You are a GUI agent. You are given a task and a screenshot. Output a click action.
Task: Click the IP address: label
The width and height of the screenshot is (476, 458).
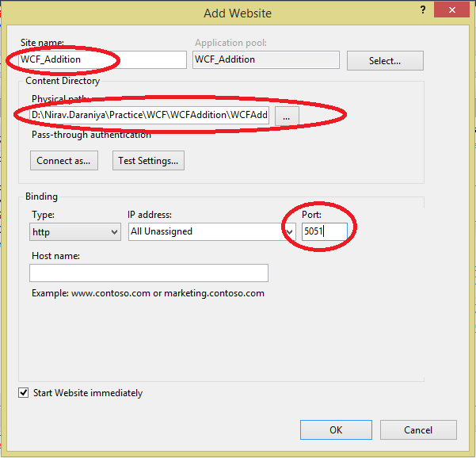coord(150,215)
